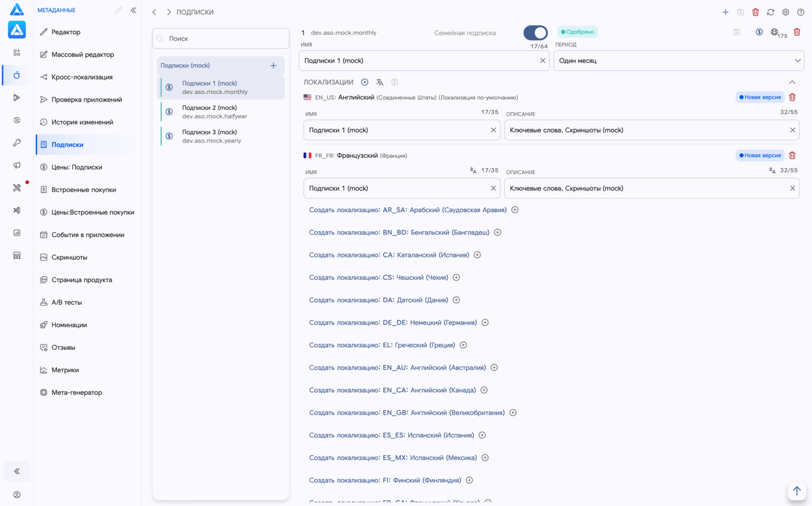Open the megaphone icon in the left rail
The width and height of the screenshot is (812, 506).
(17, 165)
